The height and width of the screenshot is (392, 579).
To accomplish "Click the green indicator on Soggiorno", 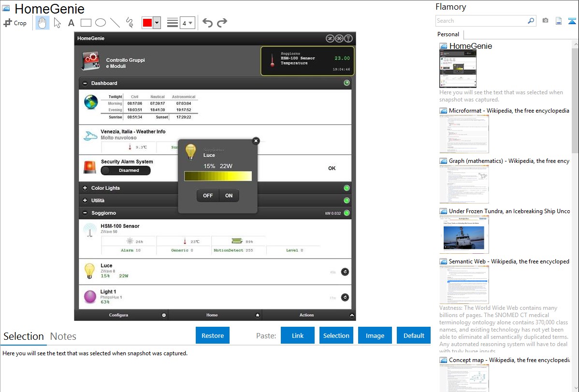I will tap(347, 213).
